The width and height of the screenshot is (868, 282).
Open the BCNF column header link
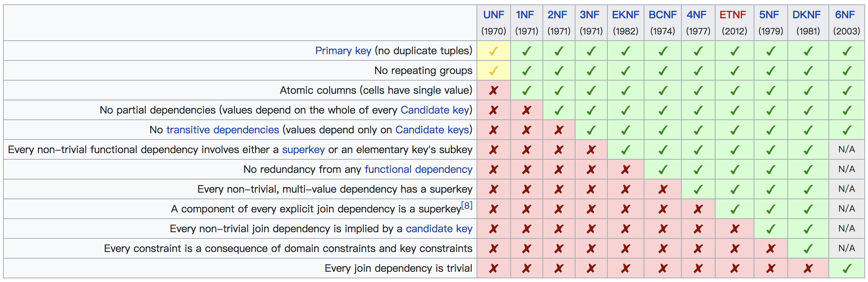[662, 15]
